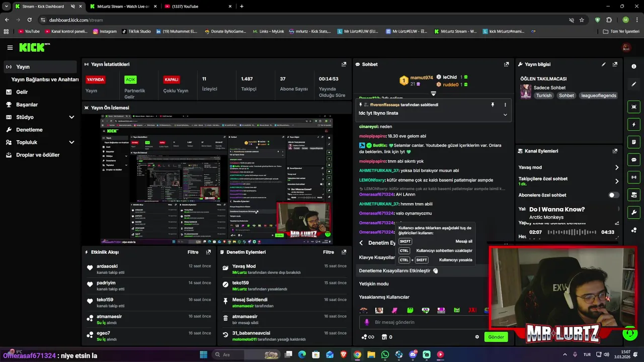Click the leagueoflegends stream tag
This screenshot has height=362, width=644.
[x=599, y=96]
